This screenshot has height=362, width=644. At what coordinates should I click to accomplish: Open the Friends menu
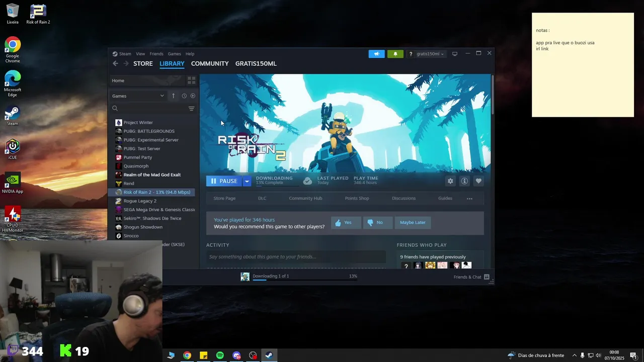(156, 54)
